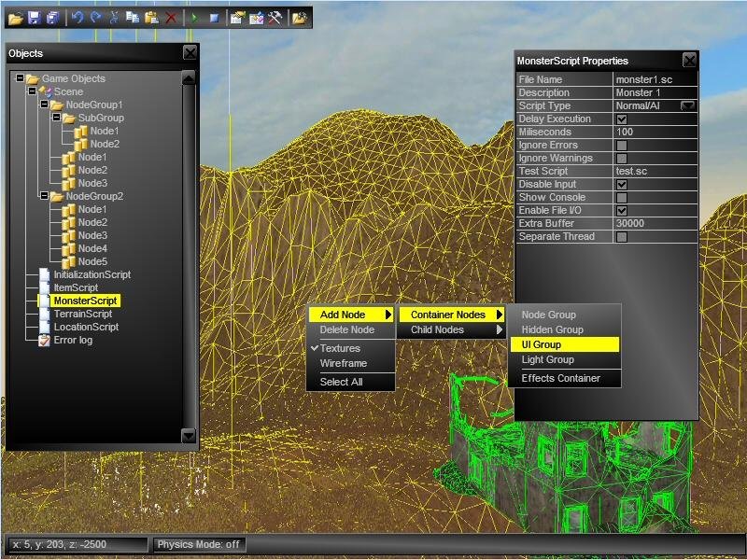Screen dimensions: 747x560
Task: Click the edit form pencil toolbar icon
Action: [256, 18]
